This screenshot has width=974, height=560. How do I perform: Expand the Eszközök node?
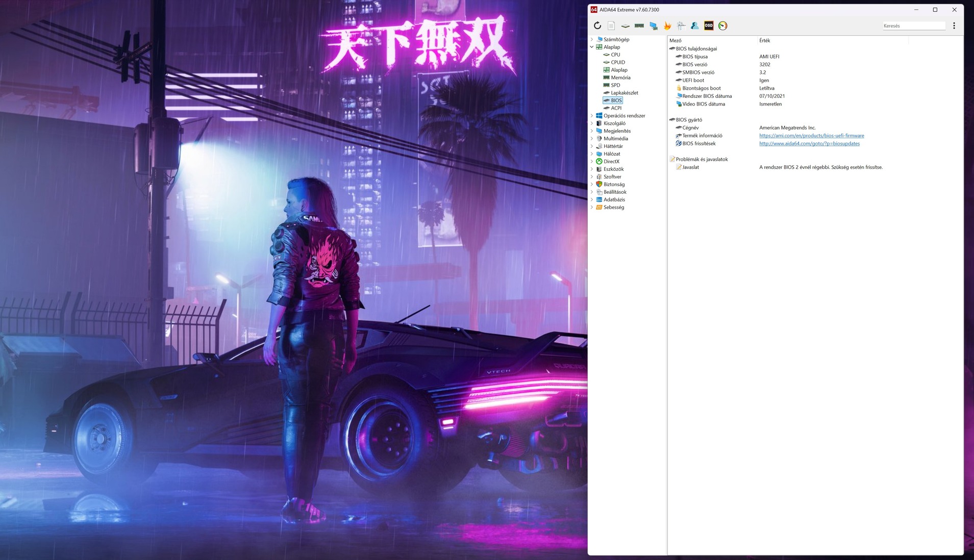coord(592,169)
